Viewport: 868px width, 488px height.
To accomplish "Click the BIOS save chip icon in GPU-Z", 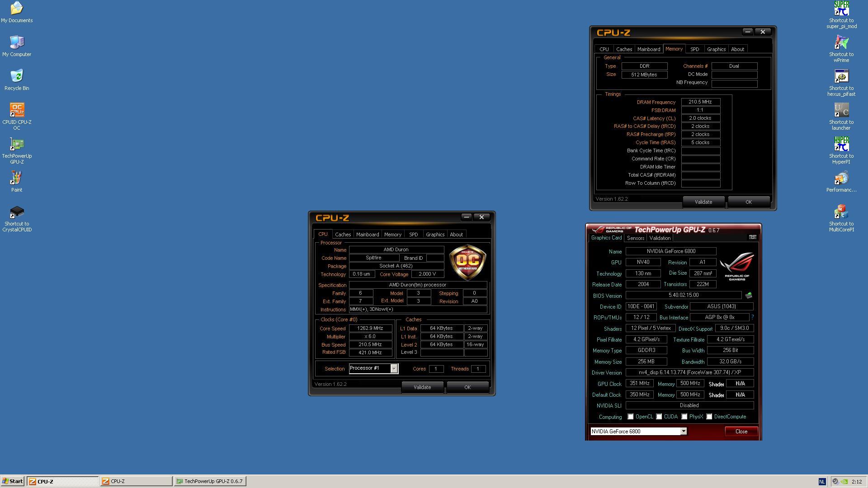I will pyautogui.click(x=749, y=296).
